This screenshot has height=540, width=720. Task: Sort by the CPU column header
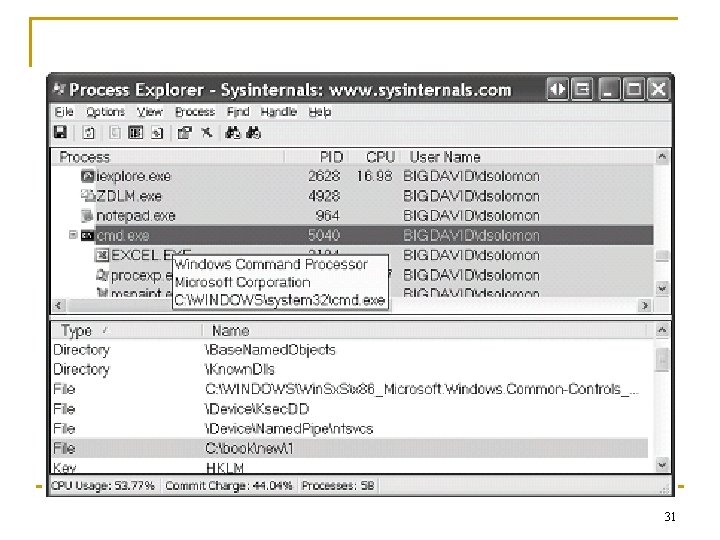[375, 157]
